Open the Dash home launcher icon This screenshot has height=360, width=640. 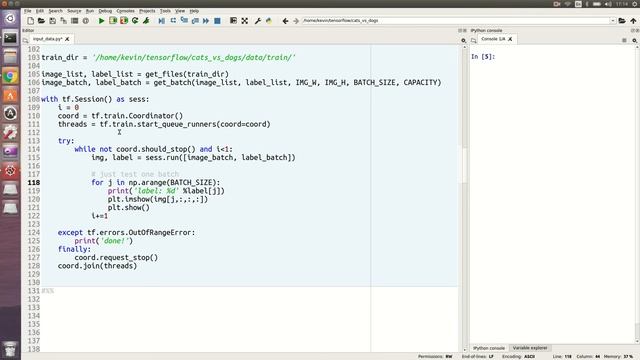point(10,18)
